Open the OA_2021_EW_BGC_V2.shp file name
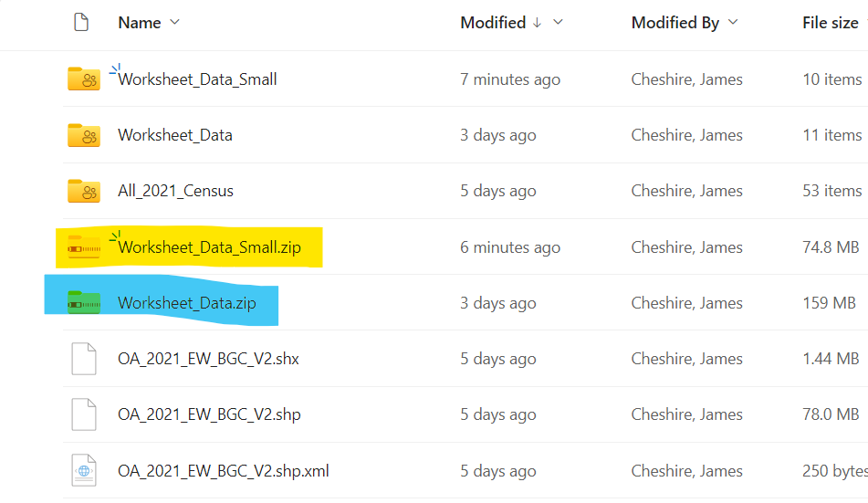Viewport: 868px width, 503px height. [209, 414]
